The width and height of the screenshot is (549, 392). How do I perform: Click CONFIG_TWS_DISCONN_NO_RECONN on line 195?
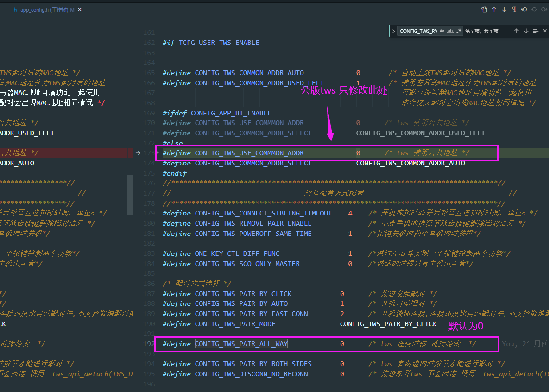click(252, 374)
